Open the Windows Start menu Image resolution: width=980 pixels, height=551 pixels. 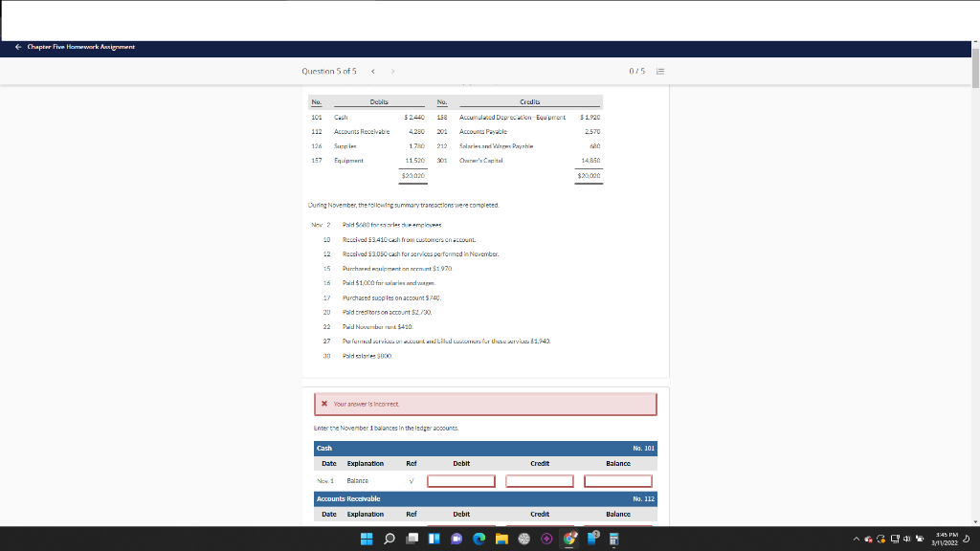(x=367, y=539)
